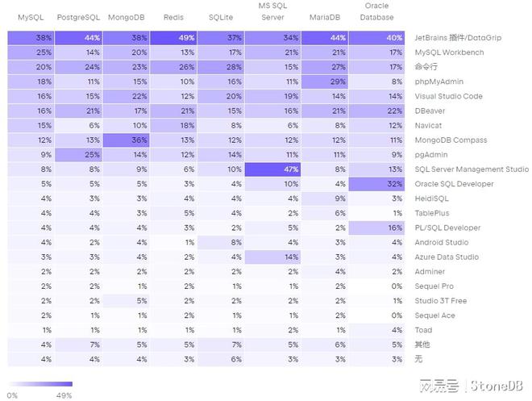Select the 36% MongoDB Compass cell
The image size is (532, 401).
125,140
